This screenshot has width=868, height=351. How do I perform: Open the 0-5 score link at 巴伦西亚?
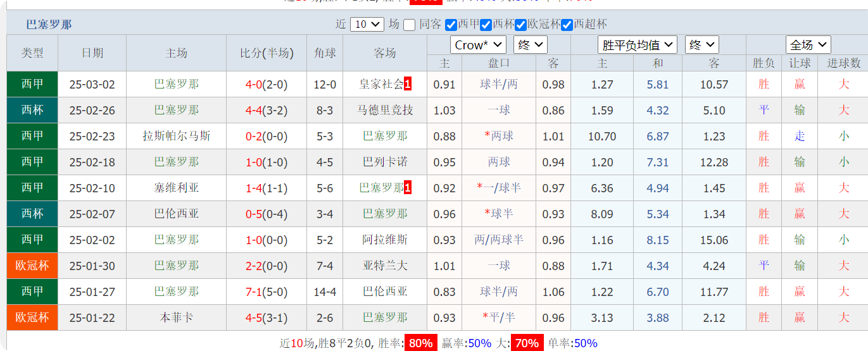point(253,214)
